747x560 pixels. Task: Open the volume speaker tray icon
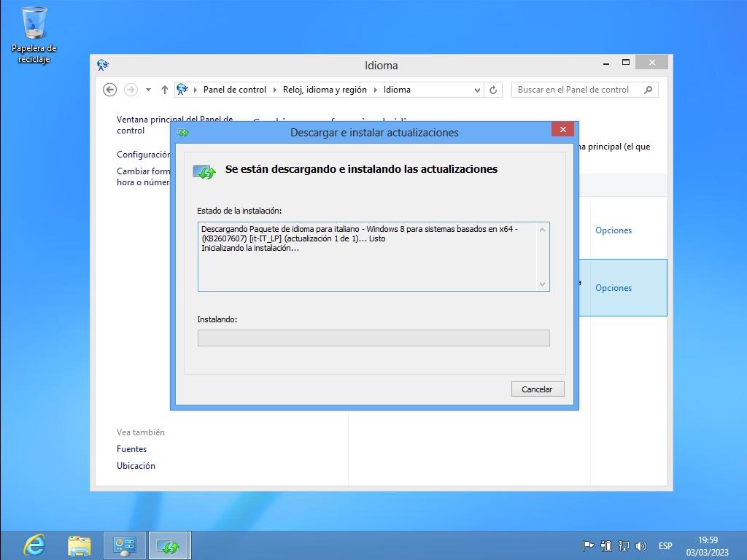point(640,545)
